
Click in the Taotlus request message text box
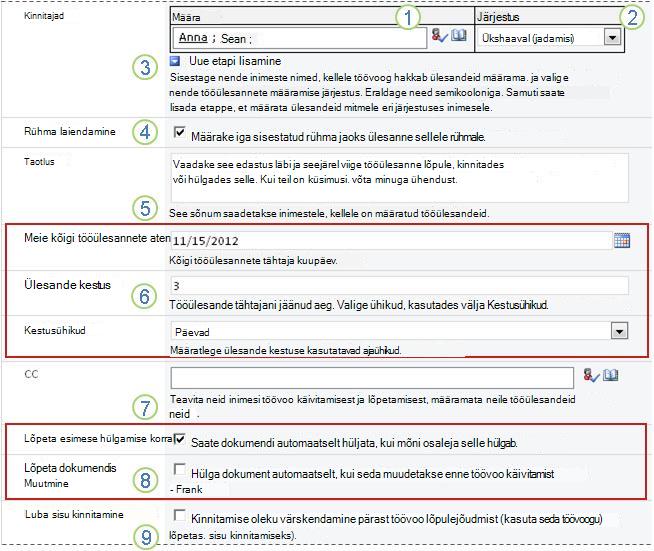(x=399, y=178)
